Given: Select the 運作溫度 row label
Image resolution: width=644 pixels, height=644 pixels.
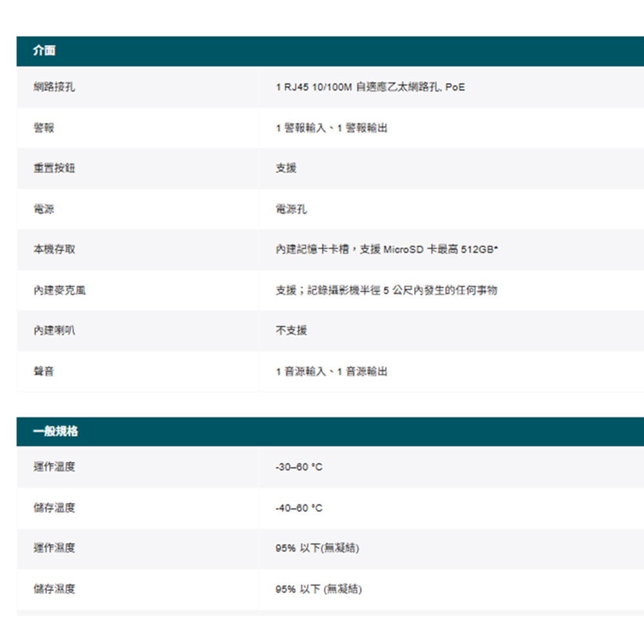Looking at the screenshot, I should point(54,467).
